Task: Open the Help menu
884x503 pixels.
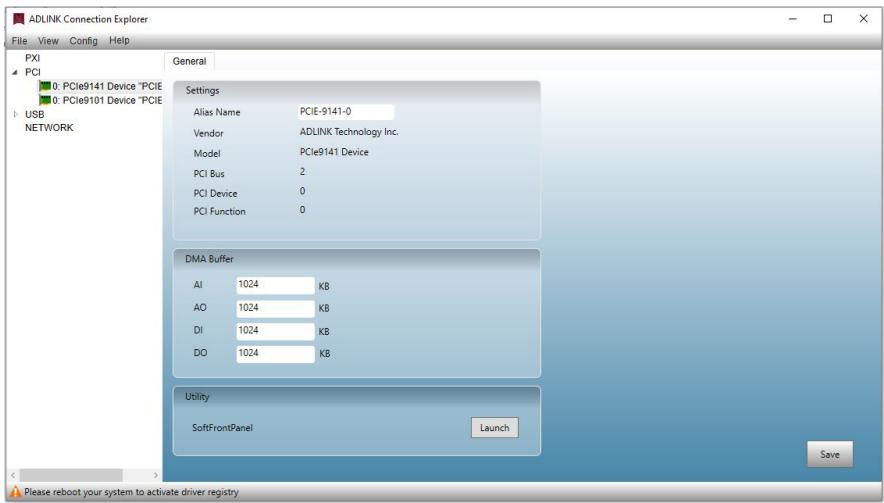Action: (119, 41)
